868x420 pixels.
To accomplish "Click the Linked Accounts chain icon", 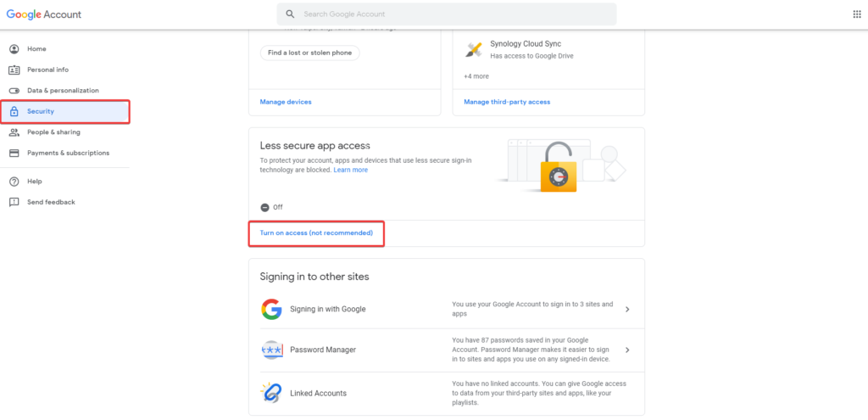I will pyautogui.click(x=271, y=393).
